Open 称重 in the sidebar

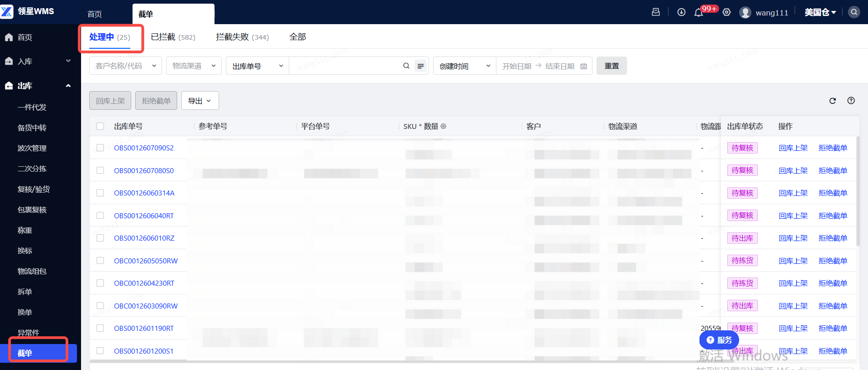pyautogui.click(x=25, y=230)
